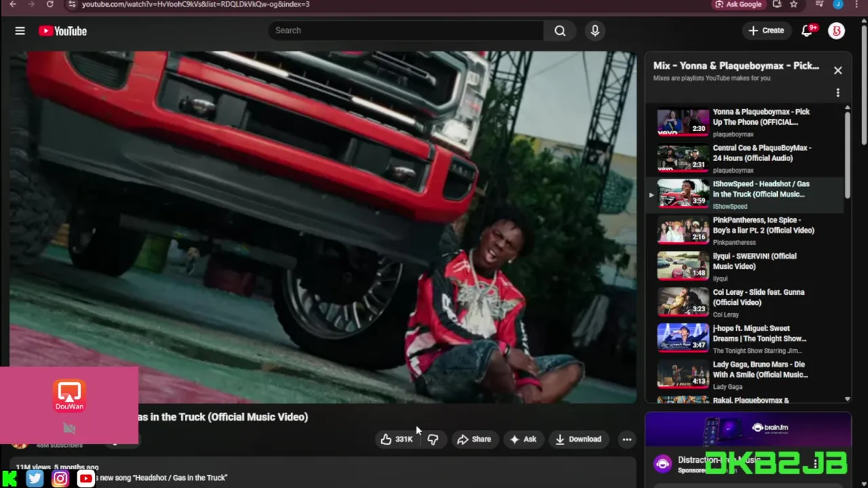Bookmark this page with the star
868x488 pixels.
pos(793,4)
